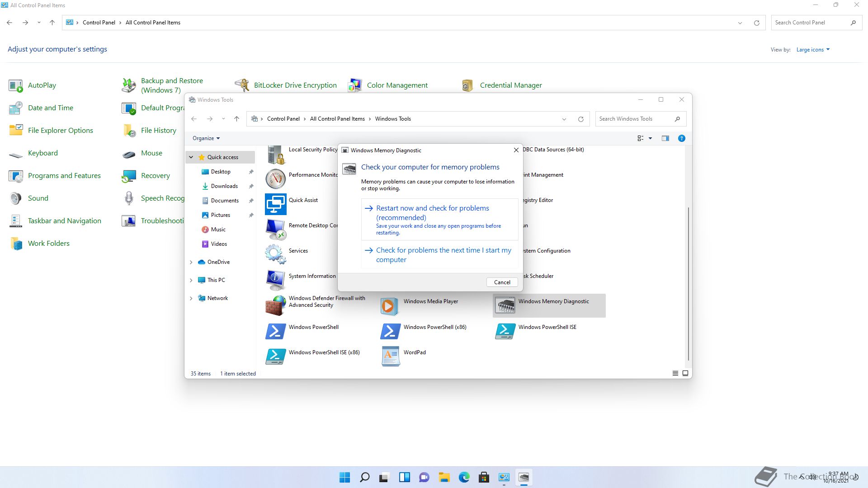Image resolution: width=868 pixels, height=488 pixels.
Task: Select Downloads in Quick access
Action: point(224,186)
